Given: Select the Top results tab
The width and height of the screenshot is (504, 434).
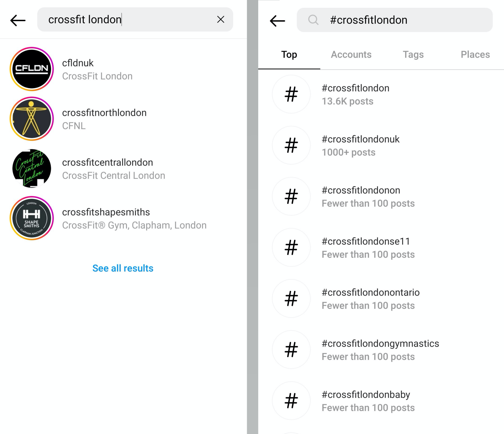Looking at the screenshot, I should 289,54.
